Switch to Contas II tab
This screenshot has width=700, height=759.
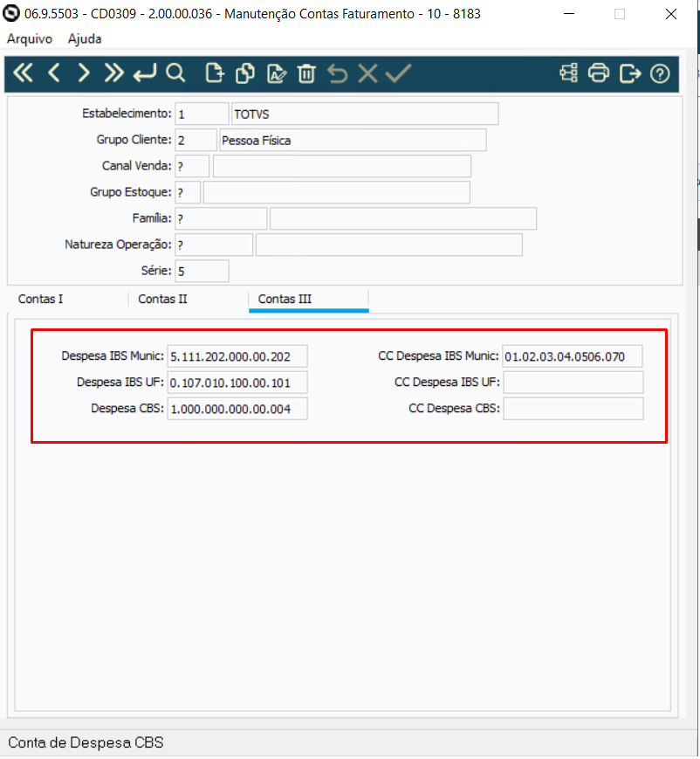pos(162,300)
